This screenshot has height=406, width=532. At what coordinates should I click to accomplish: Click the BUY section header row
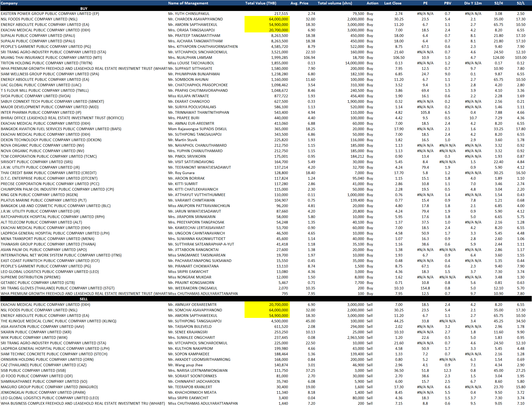84,9
